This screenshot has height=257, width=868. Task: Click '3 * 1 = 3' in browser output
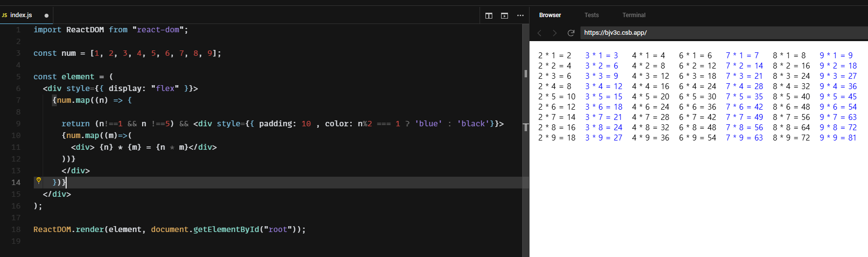coord(602,56)
